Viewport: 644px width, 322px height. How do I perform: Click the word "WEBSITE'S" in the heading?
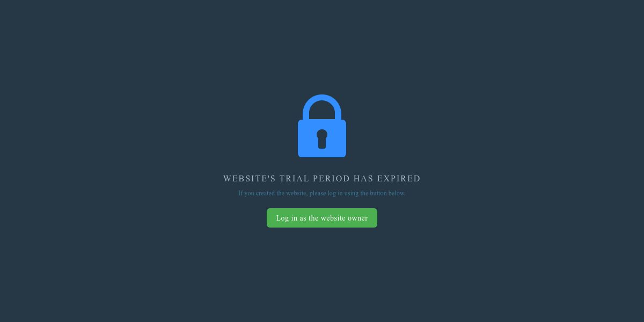click(x=249, y=178)
